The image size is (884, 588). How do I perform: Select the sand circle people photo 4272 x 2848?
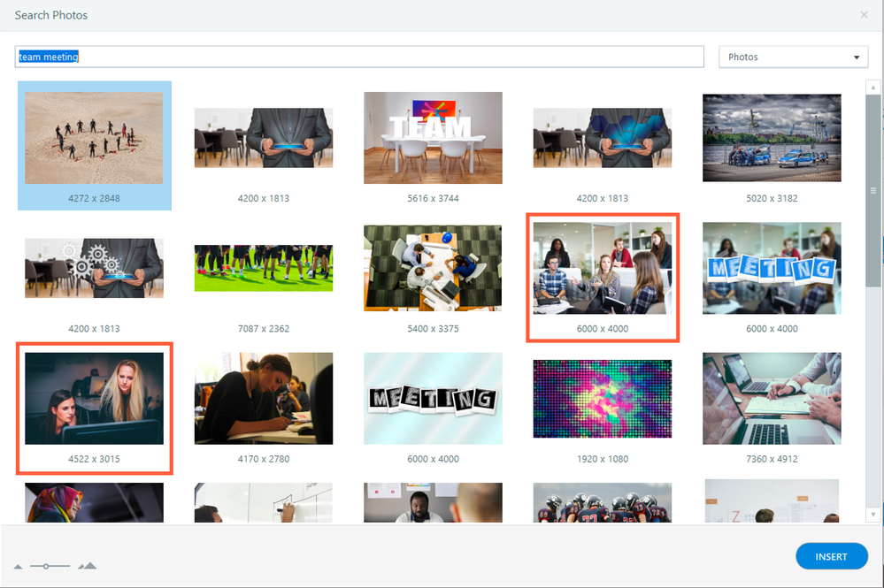94,138
